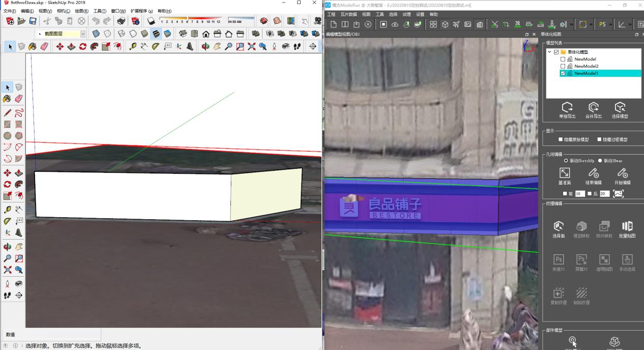Close the 编辑模型视图/OBJ panel
This screenshot has width=644, height=350.
coord(534,34)
